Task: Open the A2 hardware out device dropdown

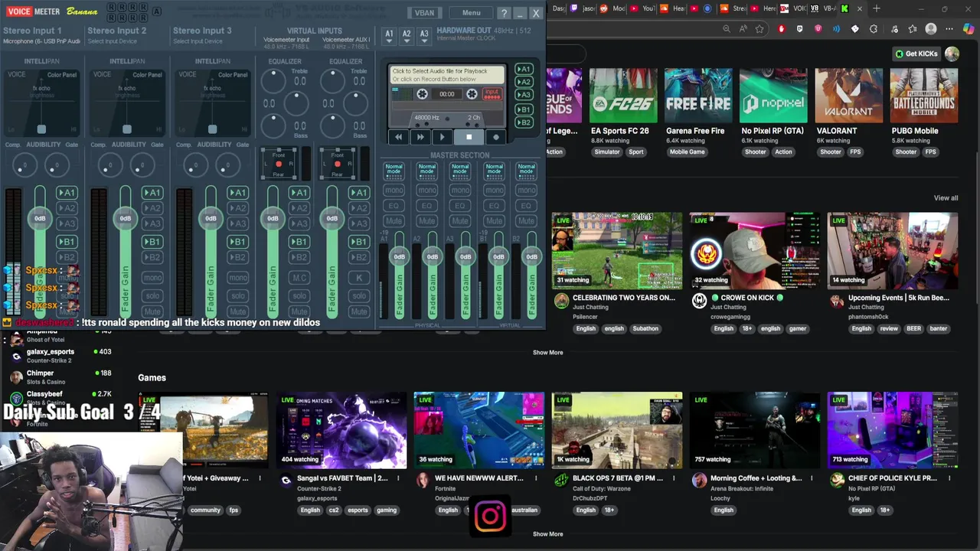Action: coord(407,36)
